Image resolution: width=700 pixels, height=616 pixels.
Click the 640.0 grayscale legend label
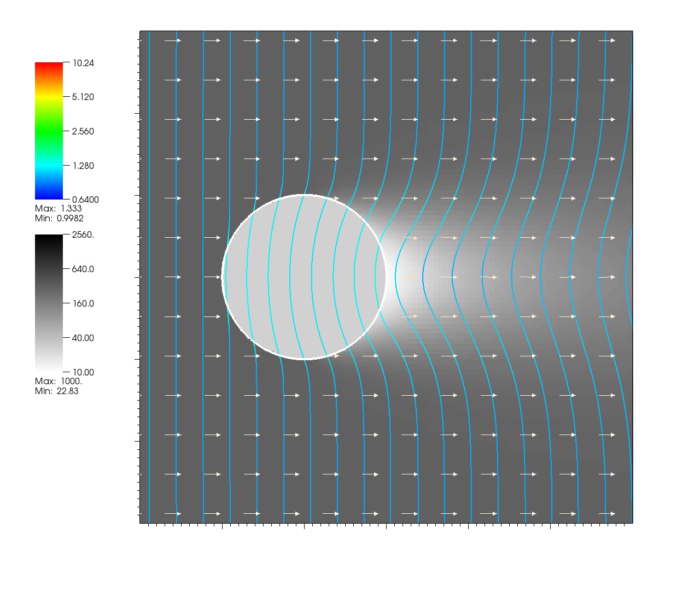click(x=83, y=269)
